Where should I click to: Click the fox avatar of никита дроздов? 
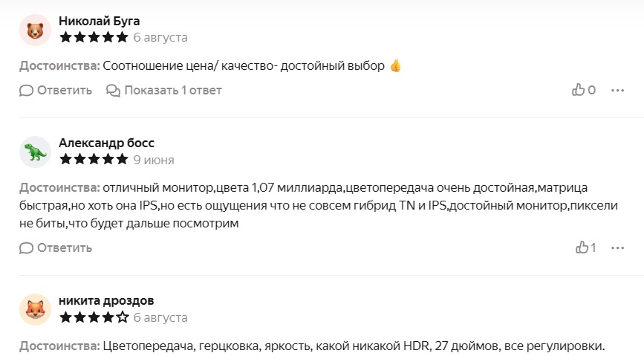tap(36, 309)
